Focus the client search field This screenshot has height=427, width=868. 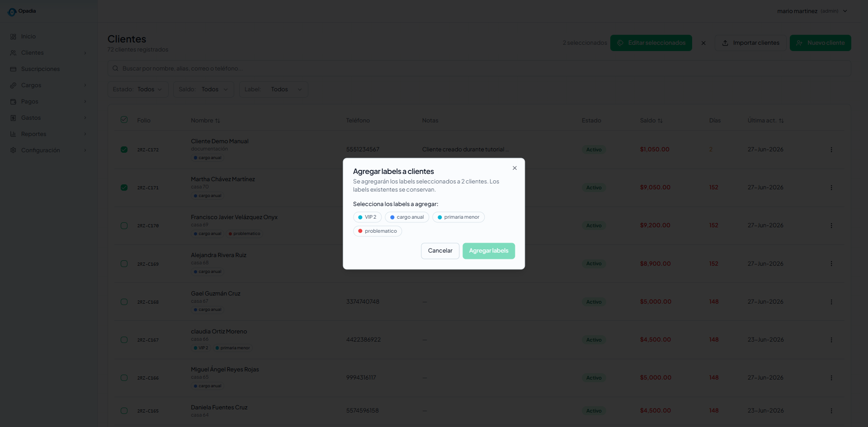pos(479,69)
